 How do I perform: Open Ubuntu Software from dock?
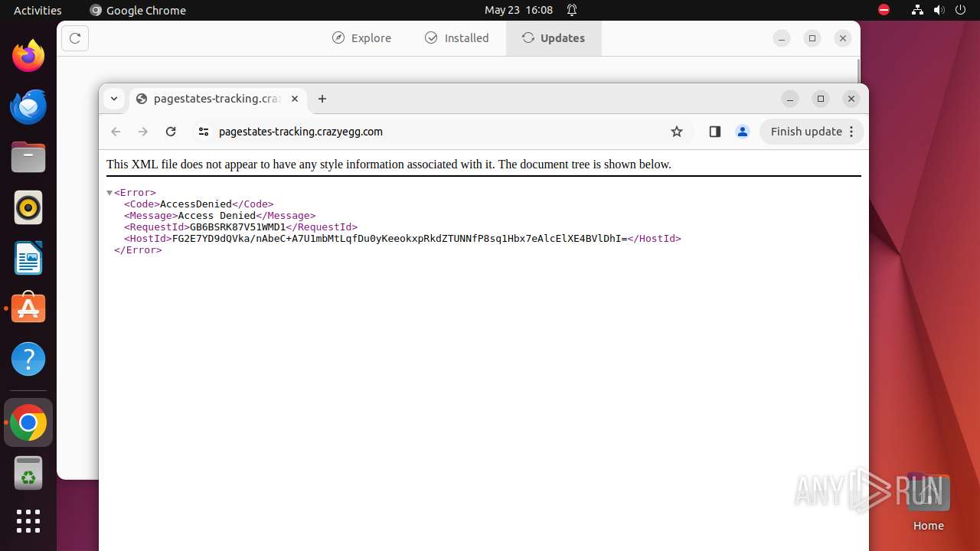click(28, 308)
